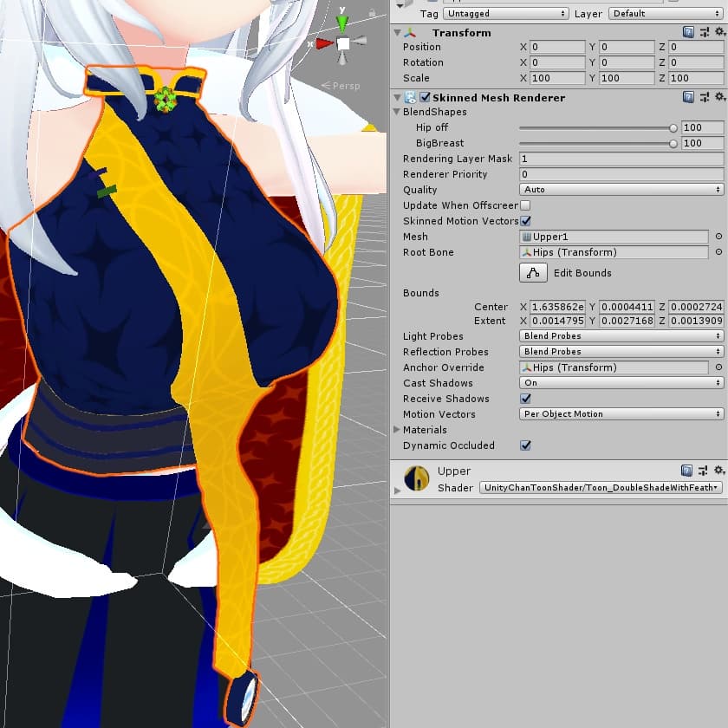This screenshot has height=728, width=728.
Task: Click the Rendering Layer Mask input field
Action: (621, 159)
